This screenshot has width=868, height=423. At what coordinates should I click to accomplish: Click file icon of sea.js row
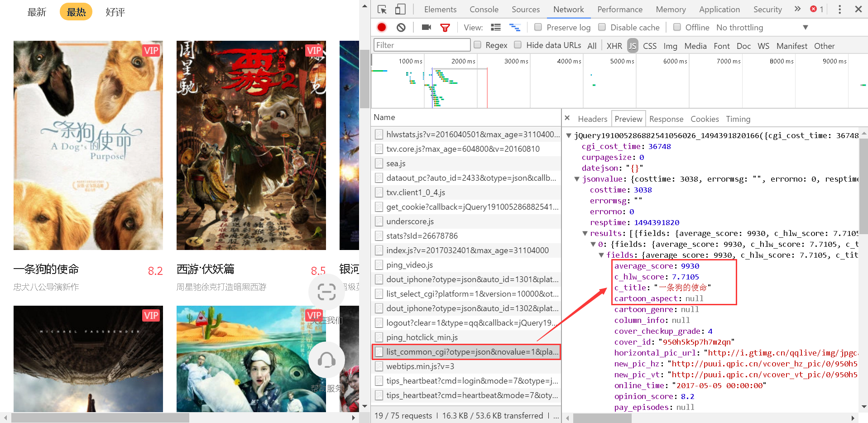pyautogui.click(x=379, y=163)
